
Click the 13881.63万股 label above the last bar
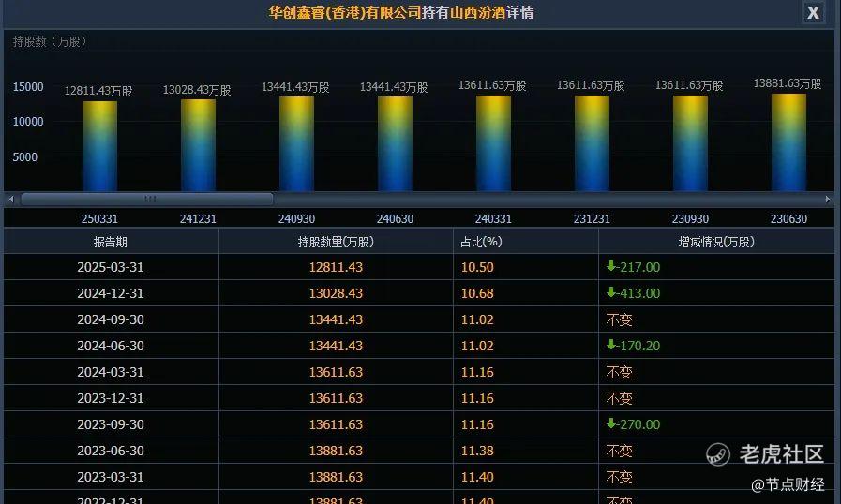click(x=788, y=83)
